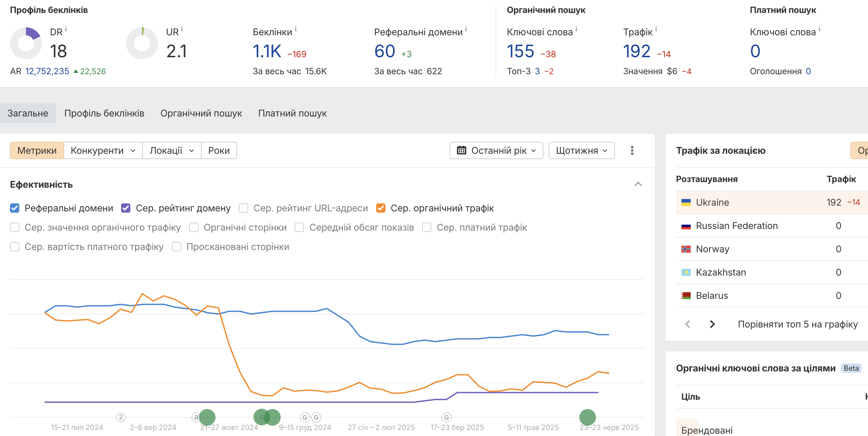Click the Ukraine row in traffic table
Screen dimensions: 868x436
(772, 202)
